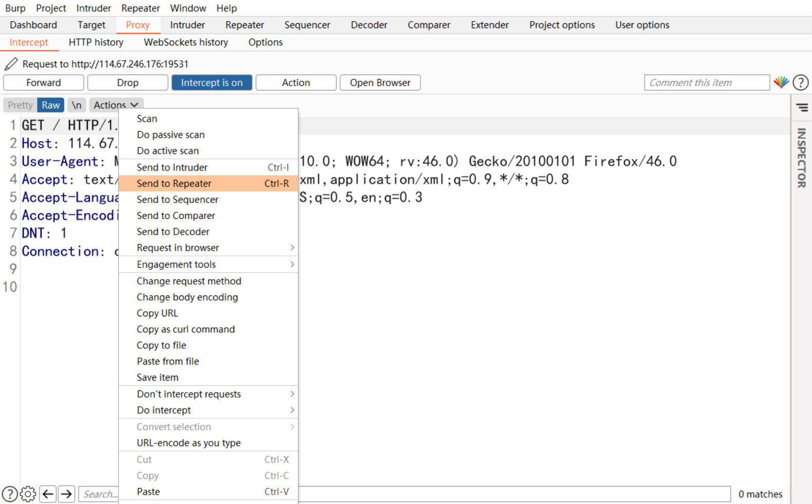Image resolution: width=812 pixels, height=504 pixels.
Task: Go to next match with right arrow
Action: coord(66,494)
